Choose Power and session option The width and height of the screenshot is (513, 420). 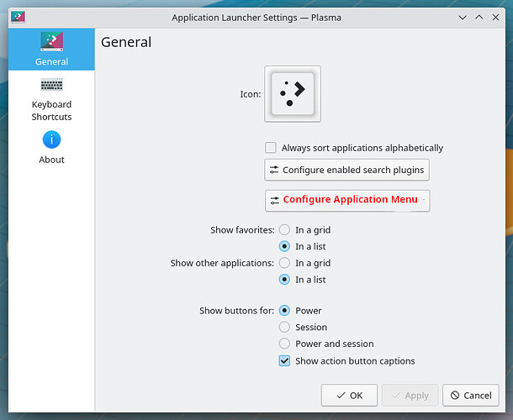point(284,344)
